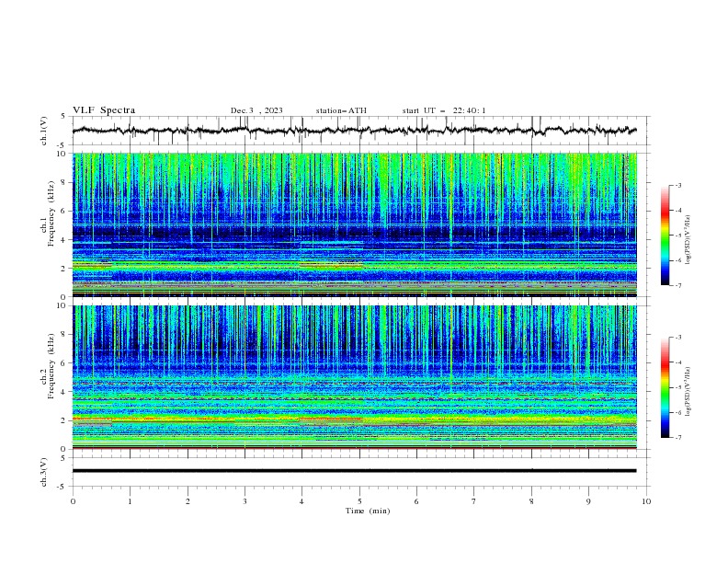Screen dimensions: 728x563
Task: Click the 'ch.1(V)' waveform axis label
Action: click(x=44, y=131)
